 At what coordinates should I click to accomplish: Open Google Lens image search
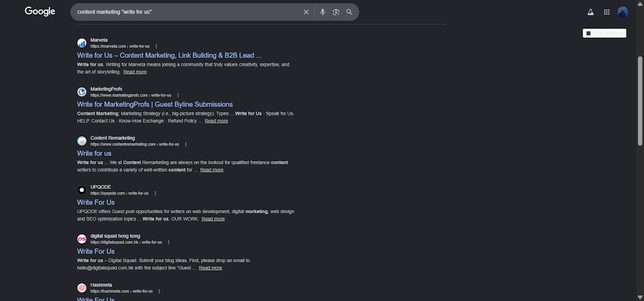(336, 12)
